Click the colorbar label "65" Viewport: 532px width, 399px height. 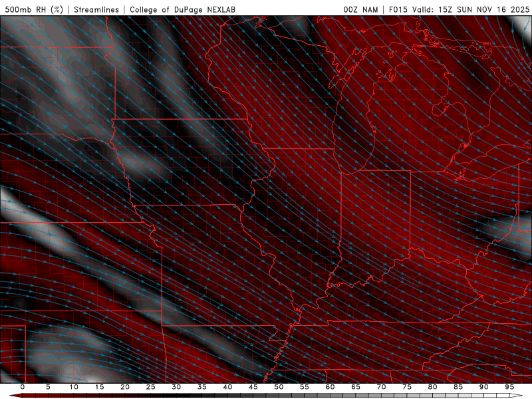(356, 387)
